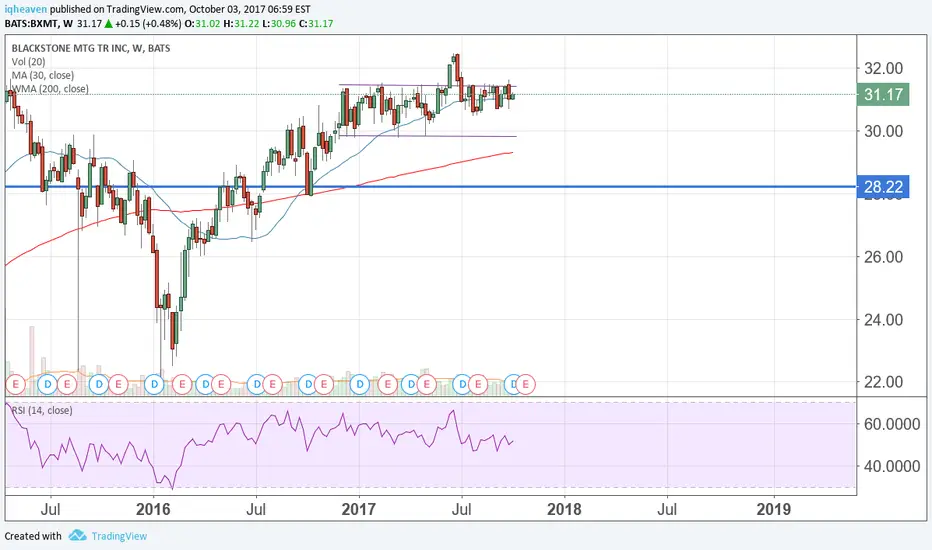The width and height of the screenshot is (932, 550).
Task: Click the 24.00 price axis label
Action: [883, 320]
